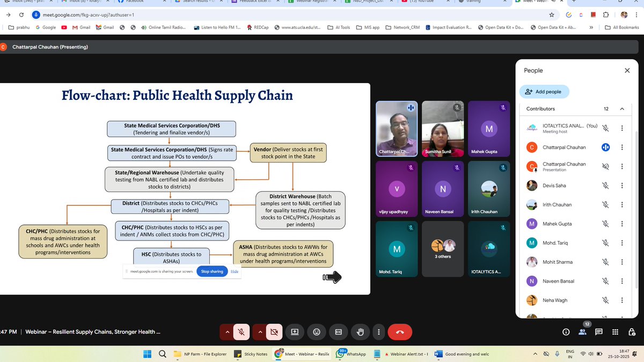Turn on camera in Meet call bar
This screenshot has height=362, width=644.
pos(274,332)
